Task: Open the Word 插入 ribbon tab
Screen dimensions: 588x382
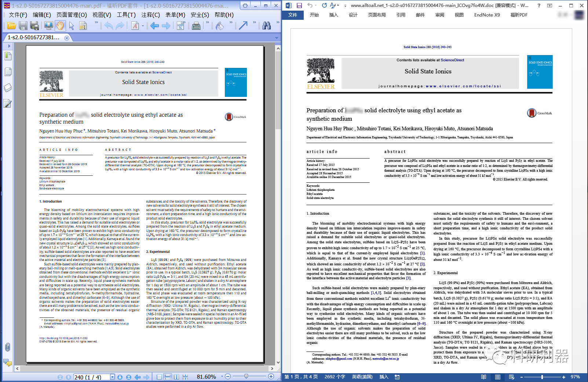Action: [x=333, y=15]
